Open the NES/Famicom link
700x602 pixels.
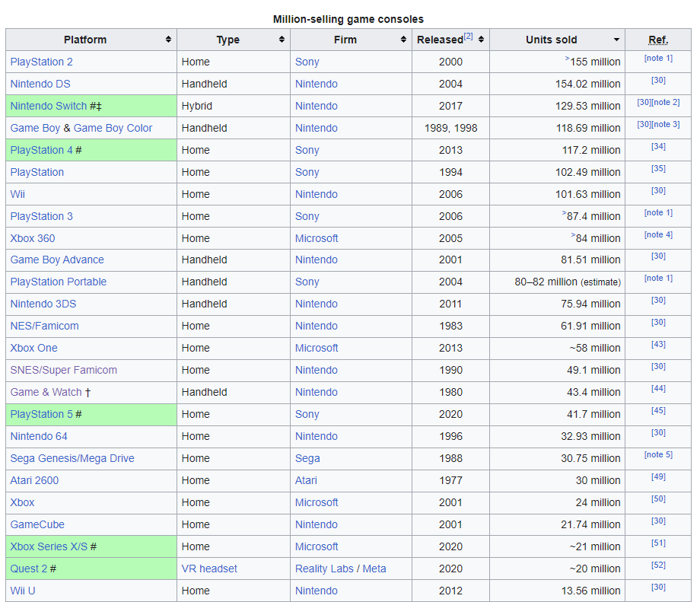[x=45, y=326]
